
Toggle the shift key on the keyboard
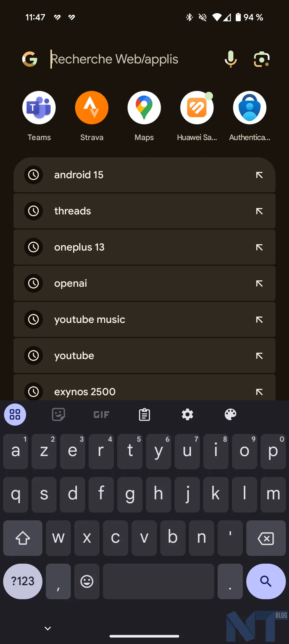[23, 538]
